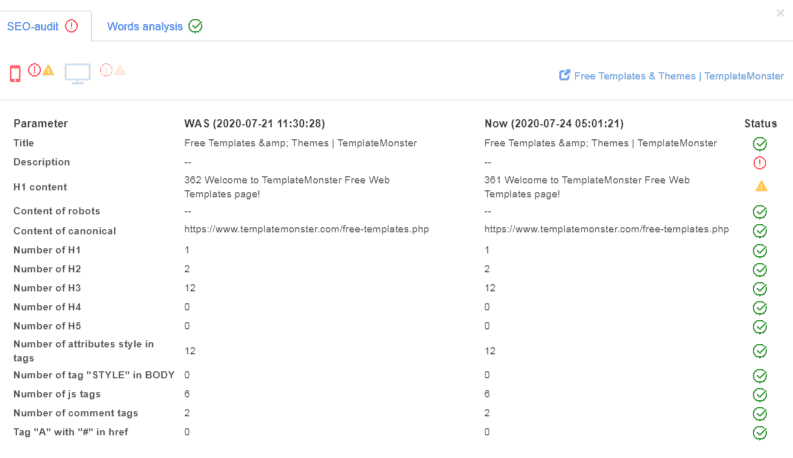
Task: Click the Tag "A" with "#" in href label
Action: tap(71, 432)
